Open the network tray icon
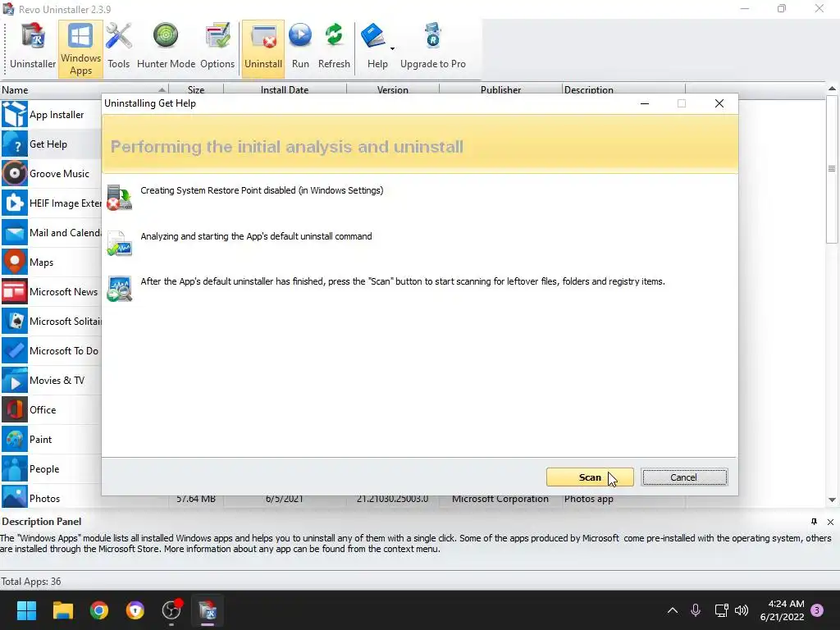 [721, 610]
